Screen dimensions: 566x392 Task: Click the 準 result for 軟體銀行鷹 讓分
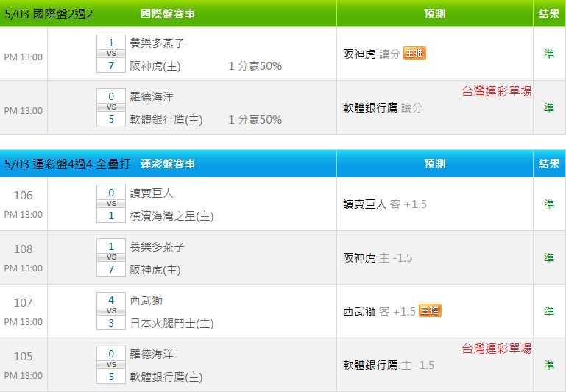[x=549, y=107]
